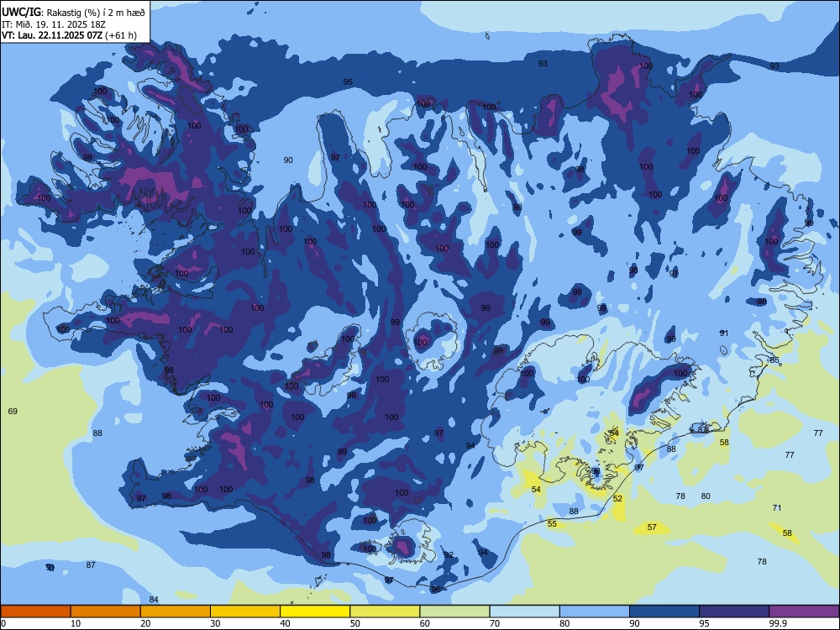
Task: Click the legend label '99.9'
Action: [778, 623]
